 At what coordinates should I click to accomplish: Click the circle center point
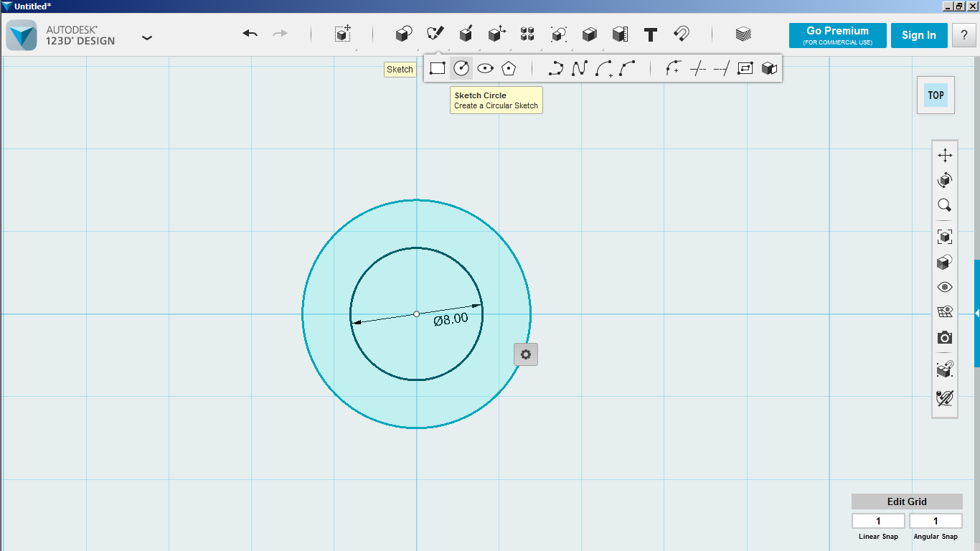point(417,314)
